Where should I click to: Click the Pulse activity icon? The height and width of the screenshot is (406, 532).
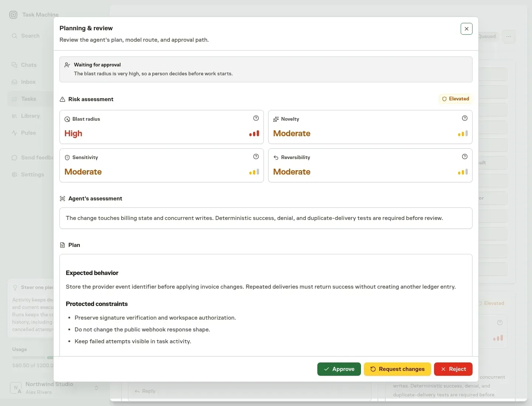[14, 133]
